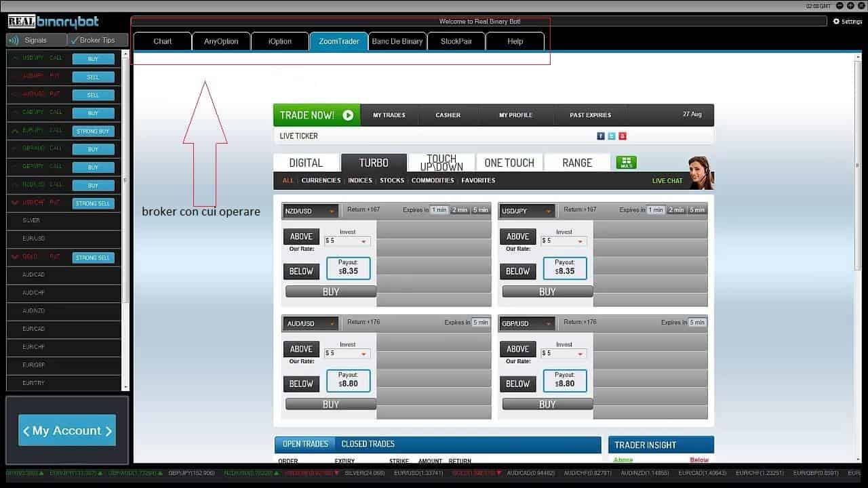Click the live chat agent photo

click(701, 173)
